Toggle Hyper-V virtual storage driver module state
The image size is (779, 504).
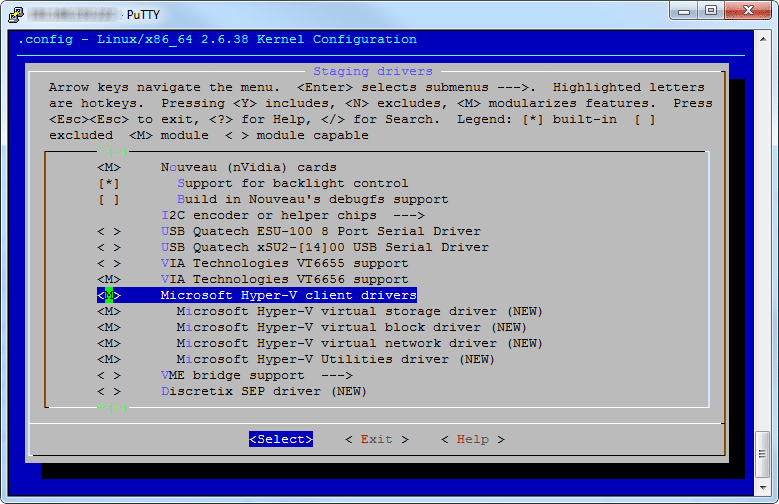point(109,312)
